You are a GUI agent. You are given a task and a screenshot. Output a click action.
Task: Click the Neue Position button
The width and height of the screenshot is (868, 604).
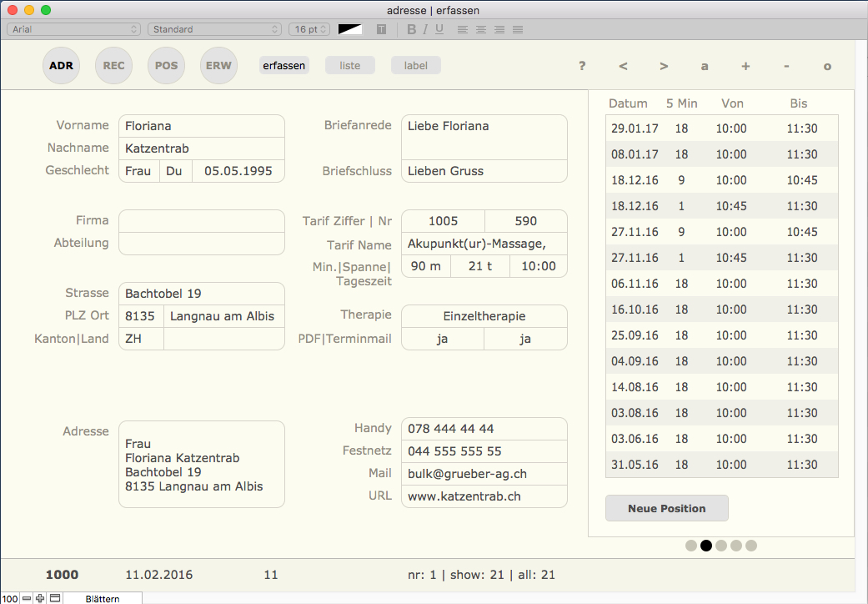pos(666,508)
